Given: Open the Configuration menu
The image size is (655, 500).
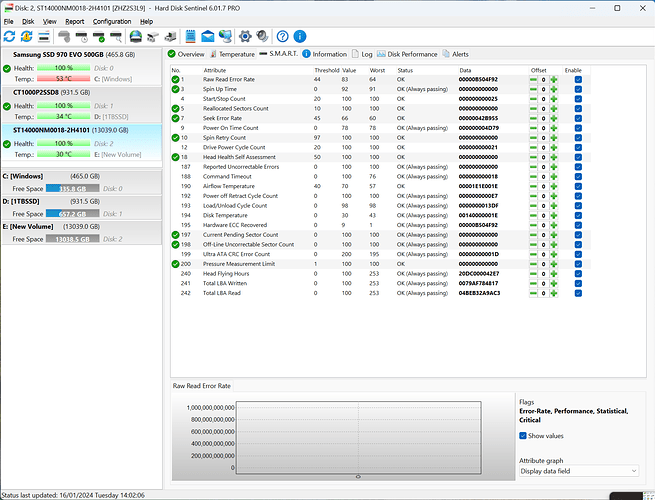Looking at the screenshot, I should [x=111, y=20].
